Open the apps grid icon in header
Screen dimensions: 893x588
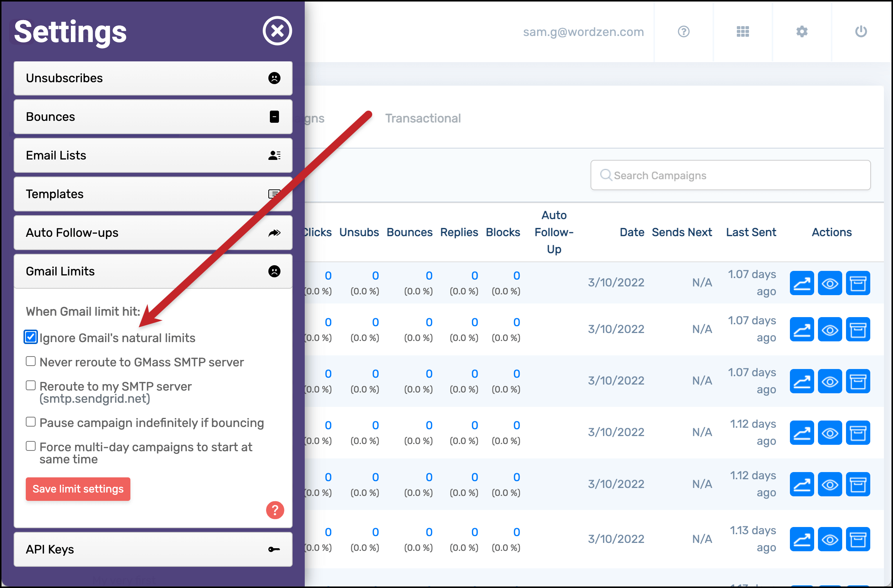(x=743, y=31)
